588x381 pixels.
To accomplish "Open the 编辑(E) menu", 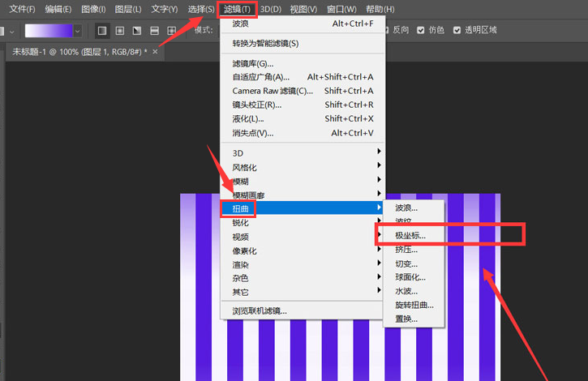I will point(58,9).
